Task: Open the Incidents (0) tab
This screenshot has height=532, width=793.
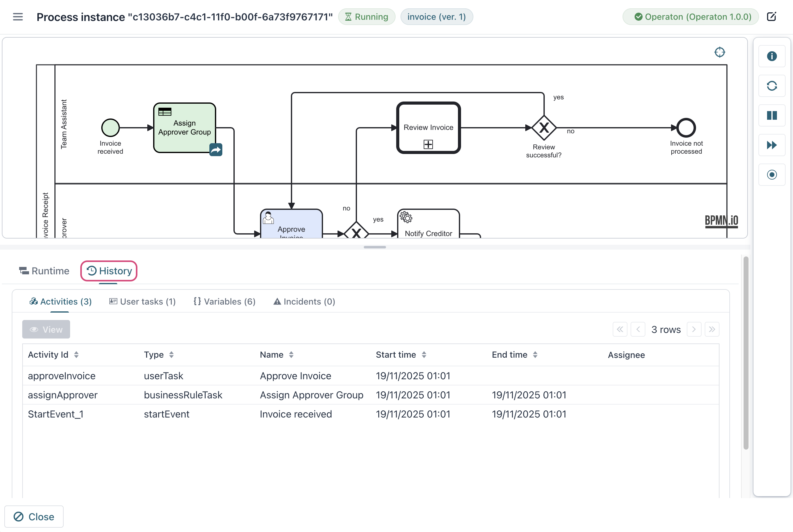Action: [x=304, y=301]
